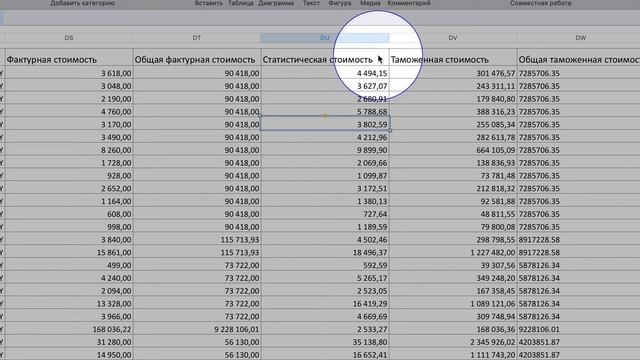Viewport: 640px width, 360px height.
Task: Click the cell showing 1 099,87
Action: [x=325, y=176]
